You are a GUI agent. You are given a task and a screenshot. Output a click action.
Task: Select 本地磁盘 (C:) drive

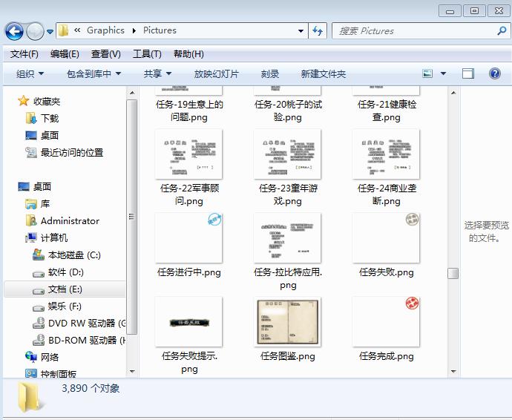tap(74, 255)
